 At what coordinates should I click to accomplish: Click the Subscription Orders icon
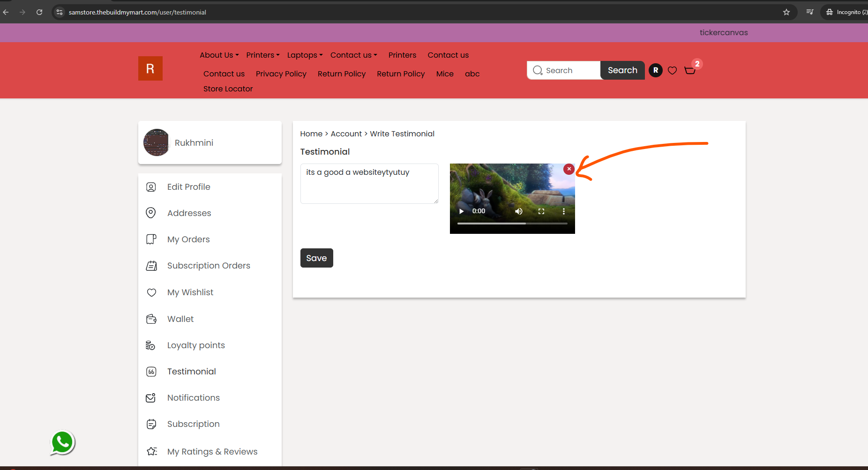[x=151, y=266]
